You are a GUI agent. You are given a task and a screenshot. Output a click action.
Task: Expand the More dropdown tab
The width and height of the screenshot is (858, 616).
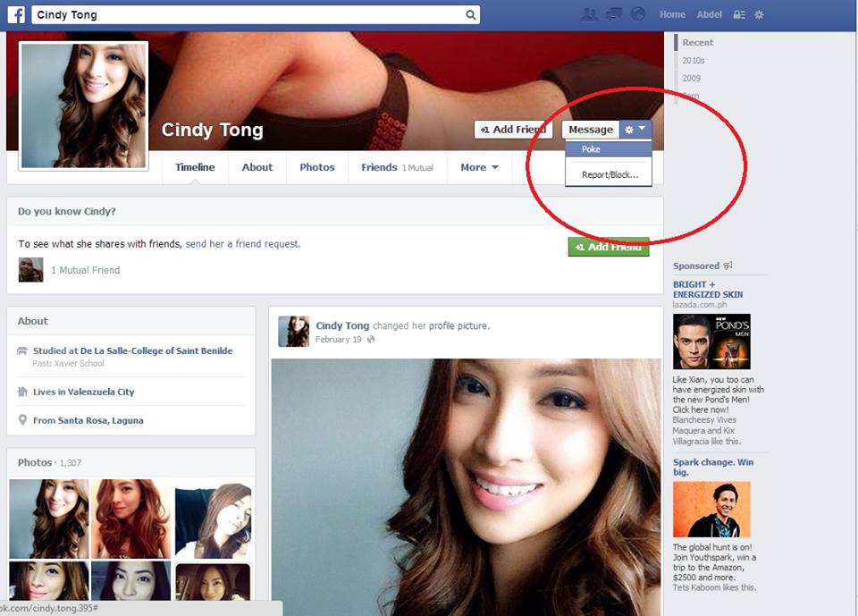click(x=479, y=167)
